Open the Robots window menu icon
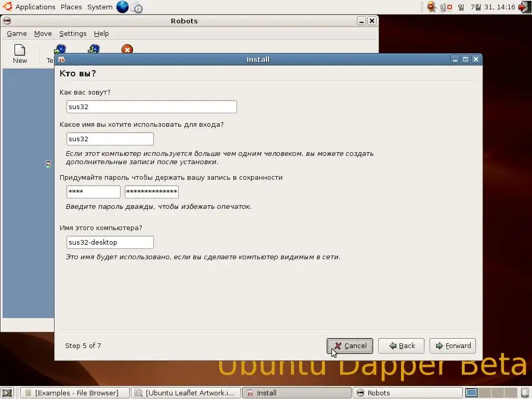The width and height of the screenshot is (532, 399). coord(7,21)
